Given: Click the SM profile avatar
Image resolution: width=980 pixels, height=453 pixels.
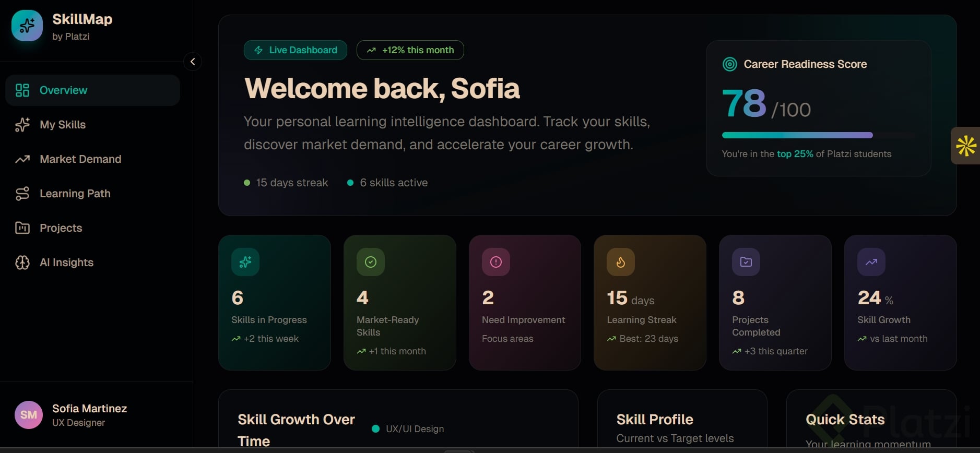Looking at the screenshot, I should coord(29,415).
